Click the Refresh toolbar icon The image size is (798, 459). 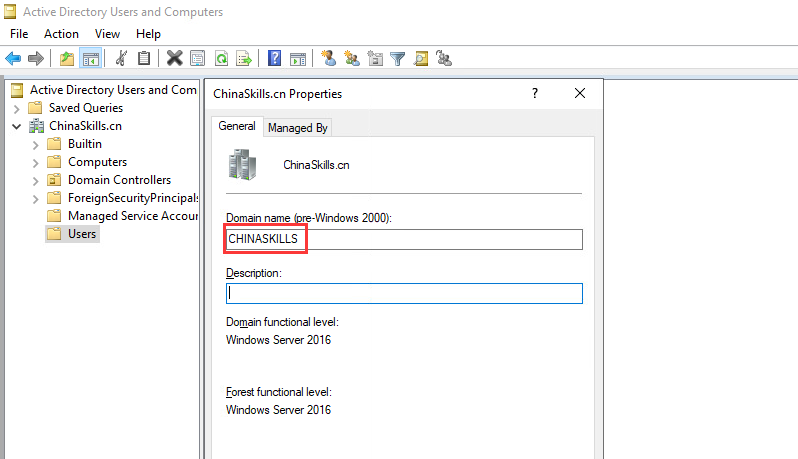pos(221,59)
